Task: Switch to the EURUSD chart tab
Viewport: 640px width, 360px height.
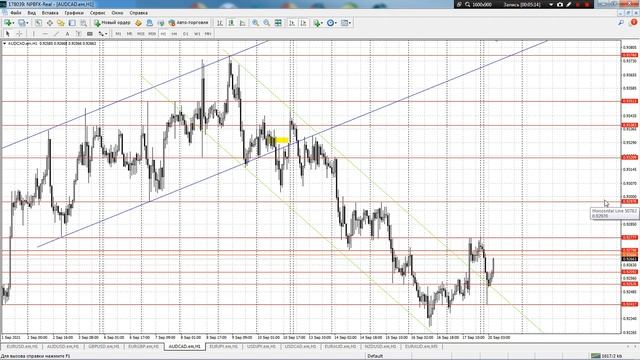Action: pyautogui.click(x=22, y=347)
